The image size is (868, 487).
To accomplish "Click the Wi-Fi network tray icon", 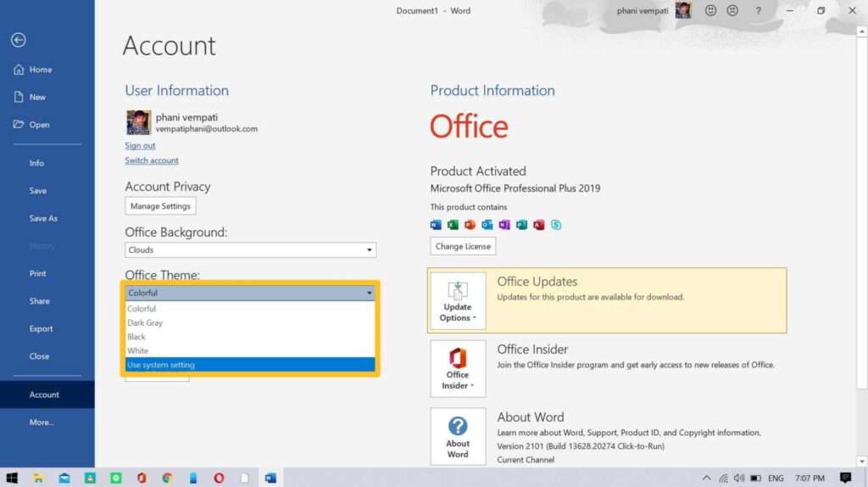I will coord(724,479).
